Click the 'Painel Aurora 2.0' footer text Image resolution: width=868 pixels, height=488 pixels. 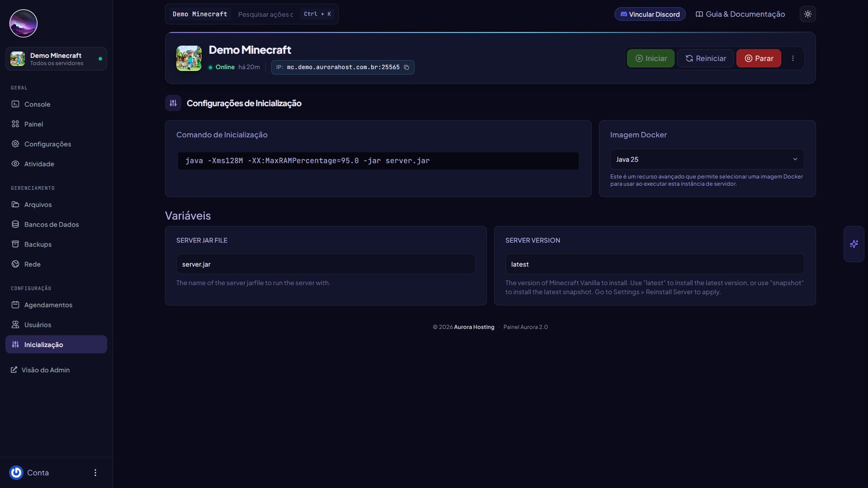[x=525, y=327]
